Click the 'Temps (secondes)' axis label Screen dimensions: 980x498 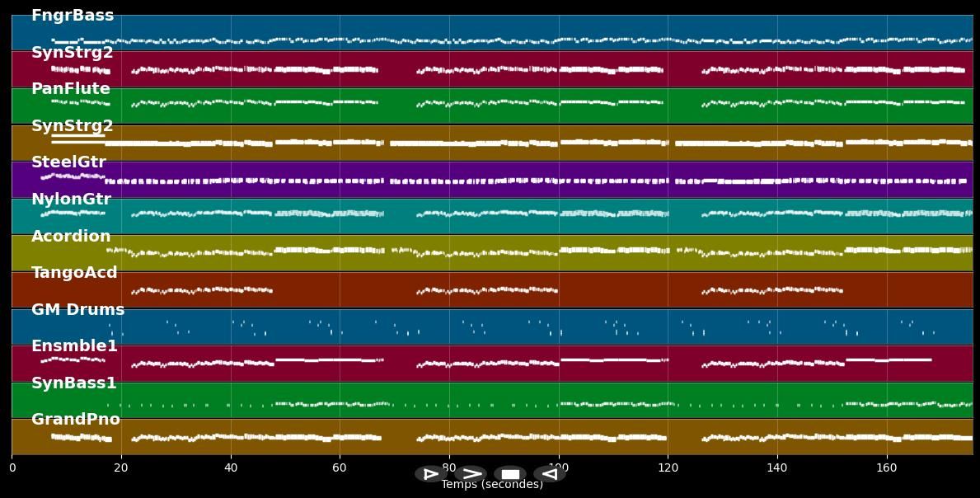492,485
